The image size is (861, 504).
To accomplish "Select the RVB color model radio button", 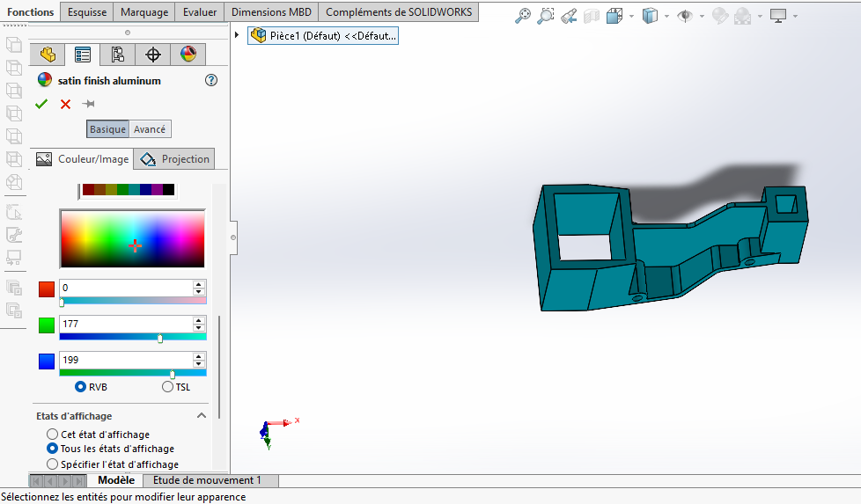I will (x=81, y=386).
